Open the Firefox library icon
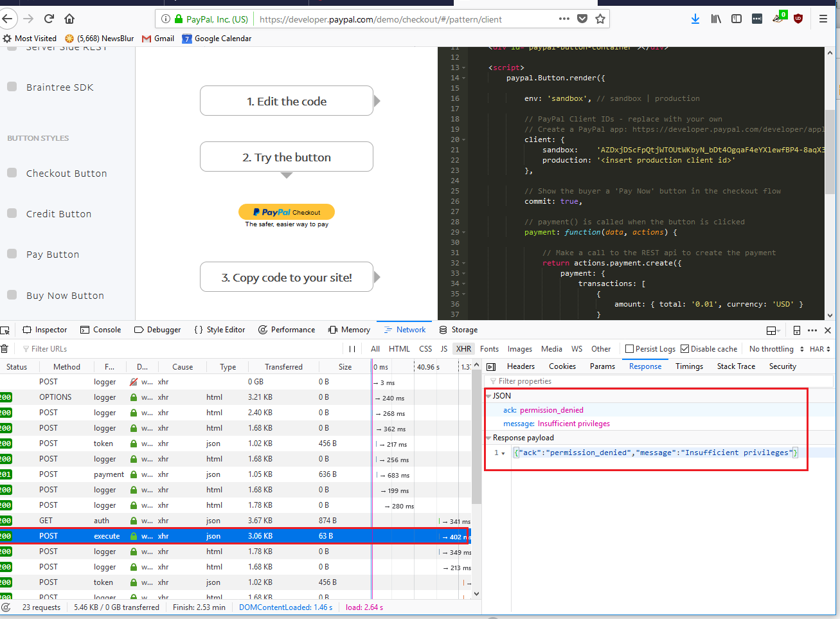 coord(716,19)
